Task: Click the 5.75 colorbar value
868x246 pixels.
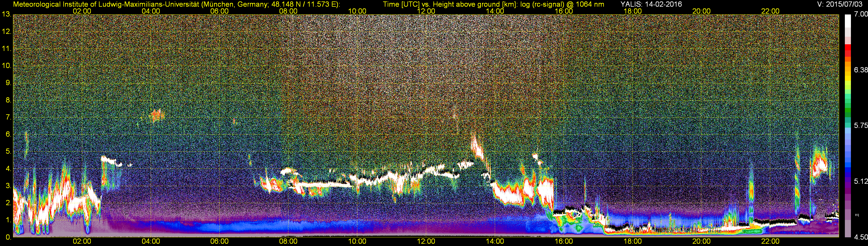Action: pos(860,125)
